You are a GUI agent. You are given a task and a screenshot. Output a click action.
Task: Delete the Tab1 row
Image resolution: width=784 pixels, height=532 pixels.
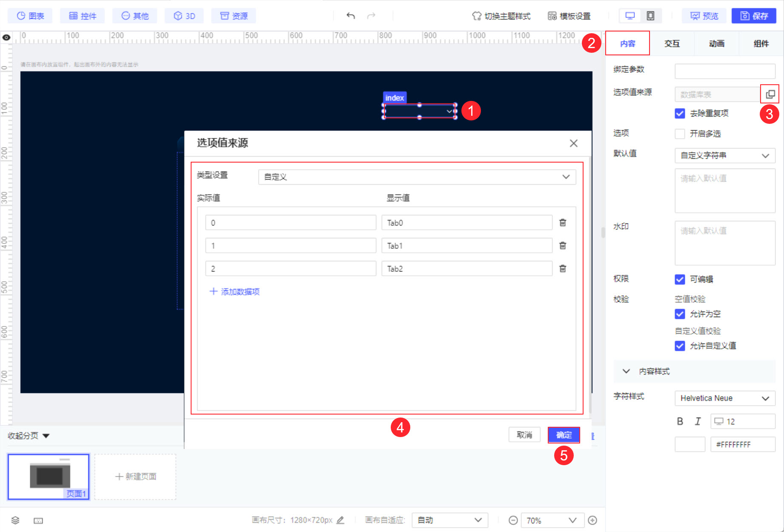[563, 246]
